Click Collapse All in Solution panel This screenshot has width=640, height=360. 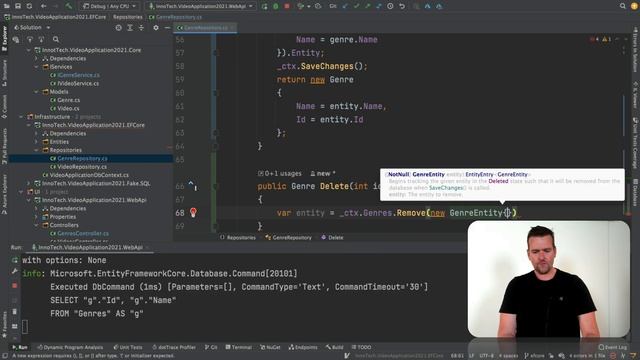[141, 27]
